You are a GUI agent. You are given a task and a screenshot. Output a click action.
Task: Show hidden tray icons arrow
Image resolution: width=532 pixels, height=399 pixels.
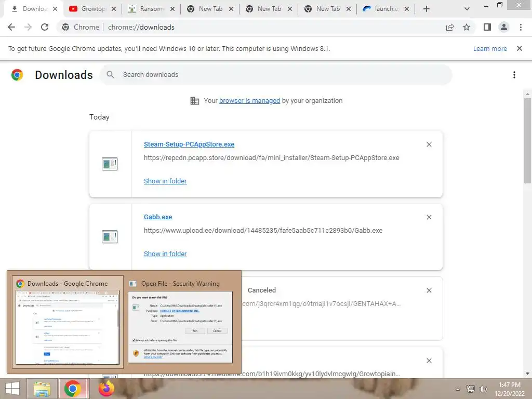pos(458,389)
